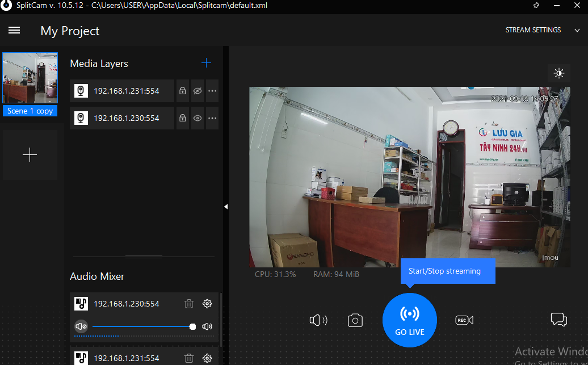Click the audio icon of 192.168.1.231:554 in mixer
The width and height of the screenshot is (588, 365).
[x=81, y=358]
